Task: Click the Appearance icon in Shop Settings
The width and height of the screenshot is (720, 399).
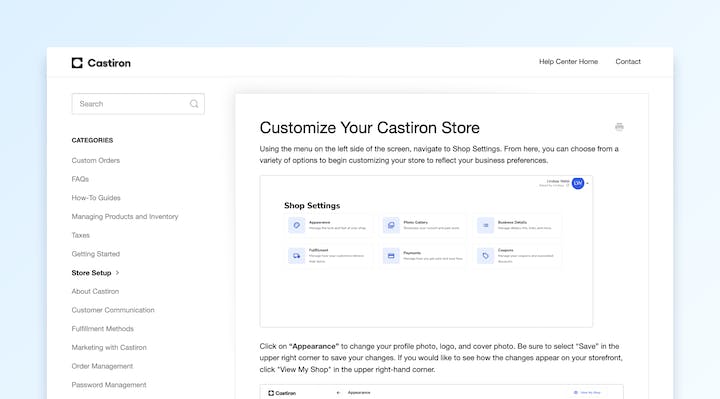Action: click(x=297, y=225)
